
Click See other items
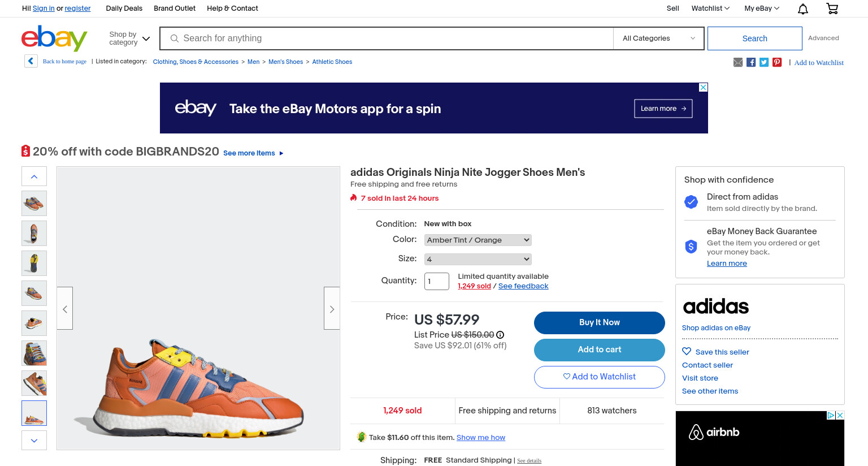pos(710,391)
